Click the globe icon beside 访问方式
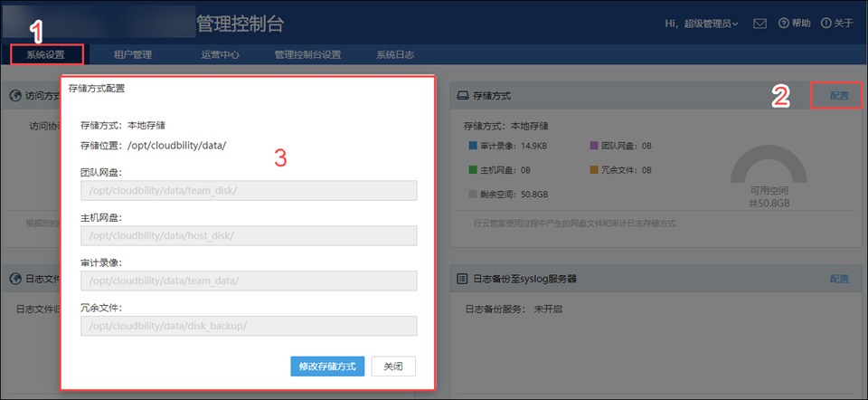This screenshot has height=400, width=868. pos(15,96)
